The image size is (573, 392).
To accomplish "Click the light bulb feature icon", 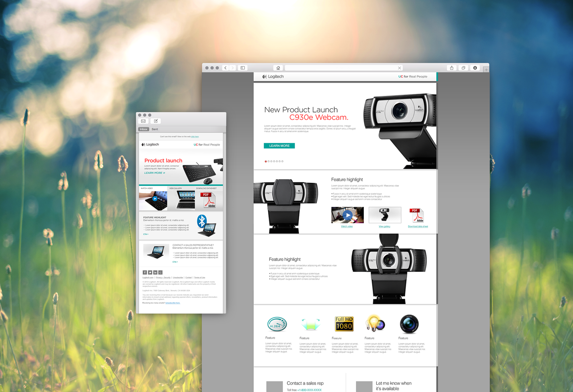I will 375,324.
